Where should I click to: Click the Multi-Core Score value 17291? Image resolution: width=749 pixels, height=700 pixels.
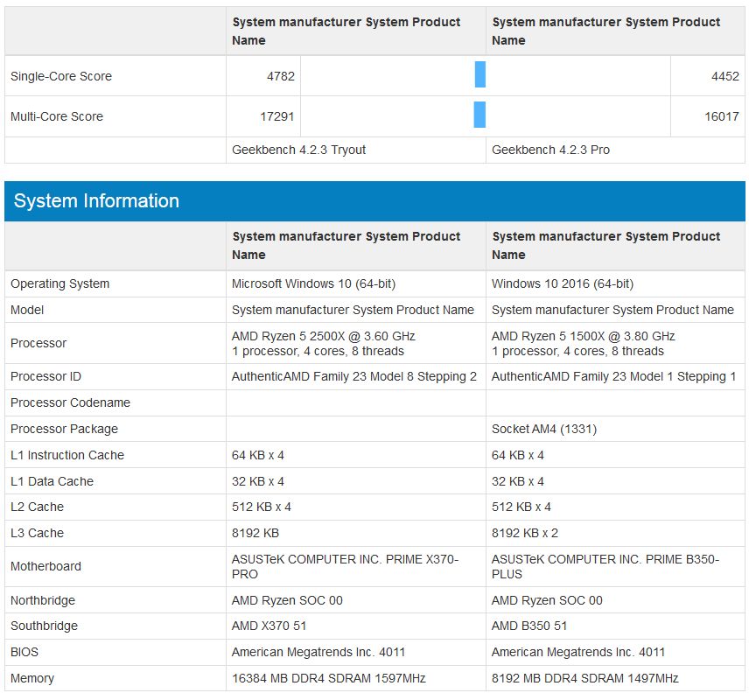click(277, 116)
